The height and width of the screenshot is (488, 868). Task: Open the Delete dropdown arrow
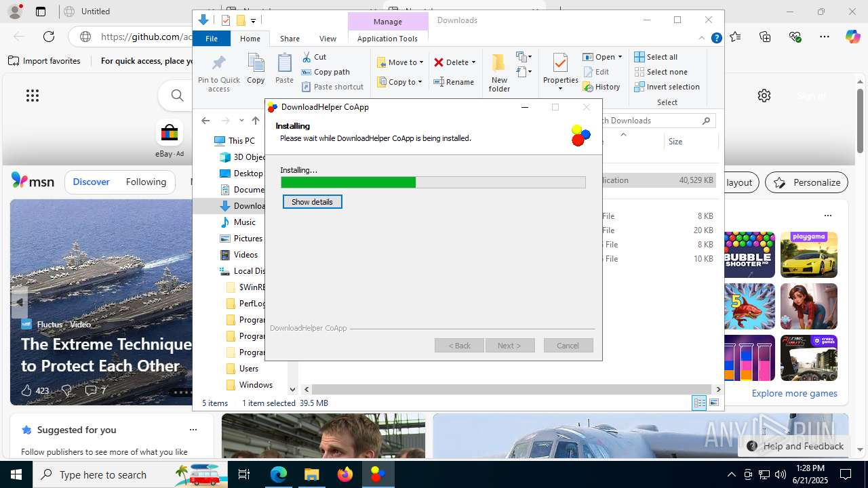pyautogui.click(x=473, y=62)
